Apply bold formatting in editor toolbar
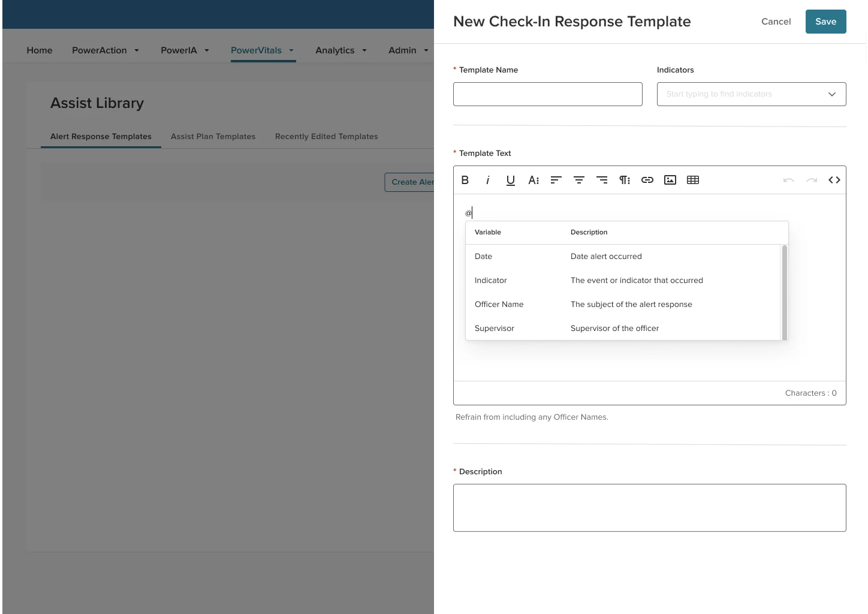The height and width of the screenshot is (614, 868). pos(465,180)
